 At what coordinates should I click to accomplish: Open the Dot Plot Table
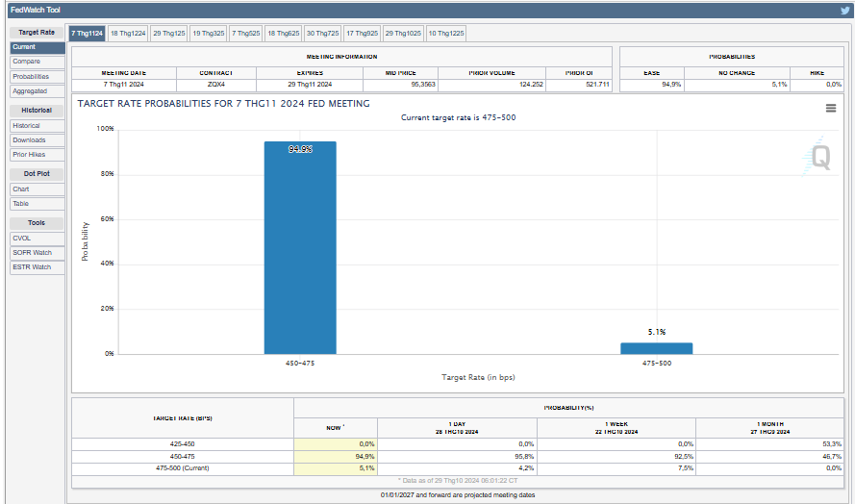(37, 204)
